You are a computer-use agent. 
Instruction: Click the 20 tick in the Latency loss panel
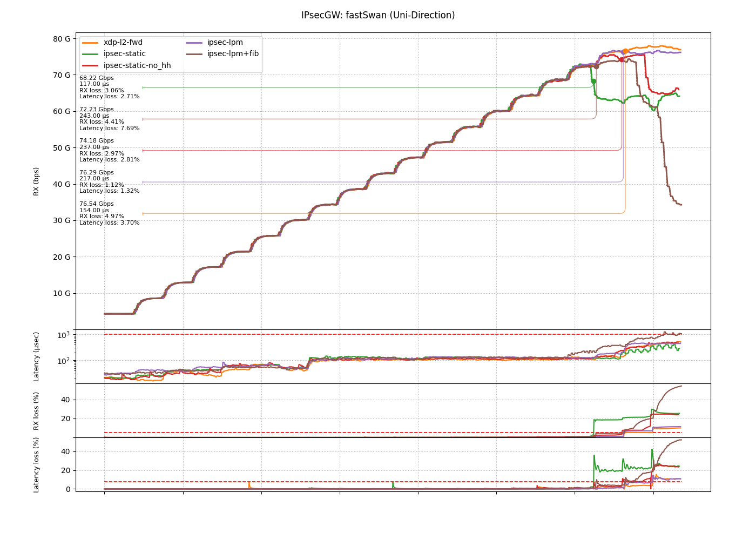pyautogui.click(x=66, y=470)
